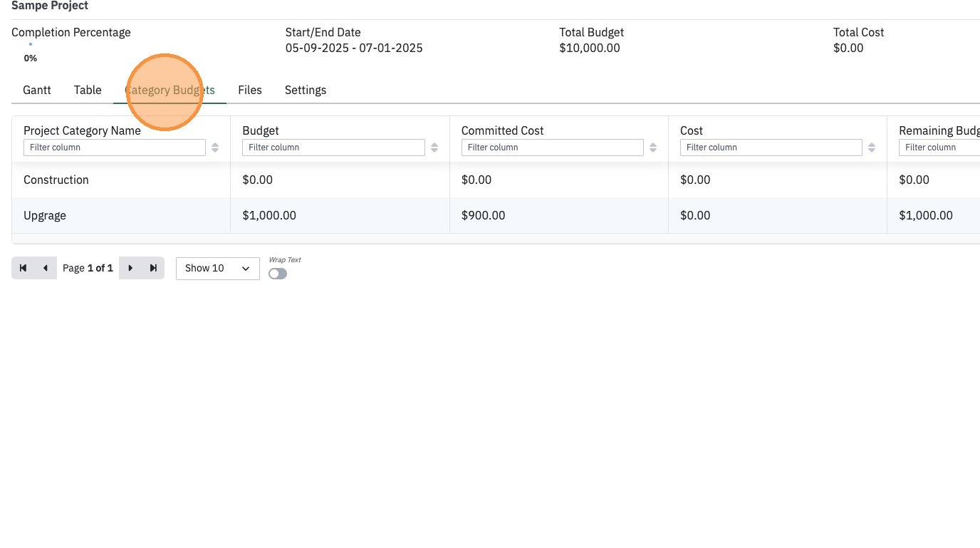
Task: Sort the Budget column
Action: pos(434,148)
